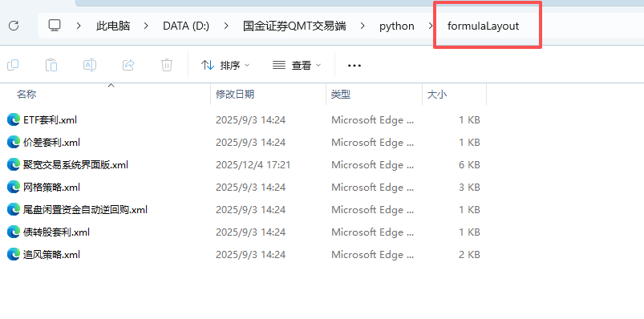This screenshot has width=644, height=319.
Task: Expand the chevron after 国金证券QMT交易端
Action: coord(363,26)
